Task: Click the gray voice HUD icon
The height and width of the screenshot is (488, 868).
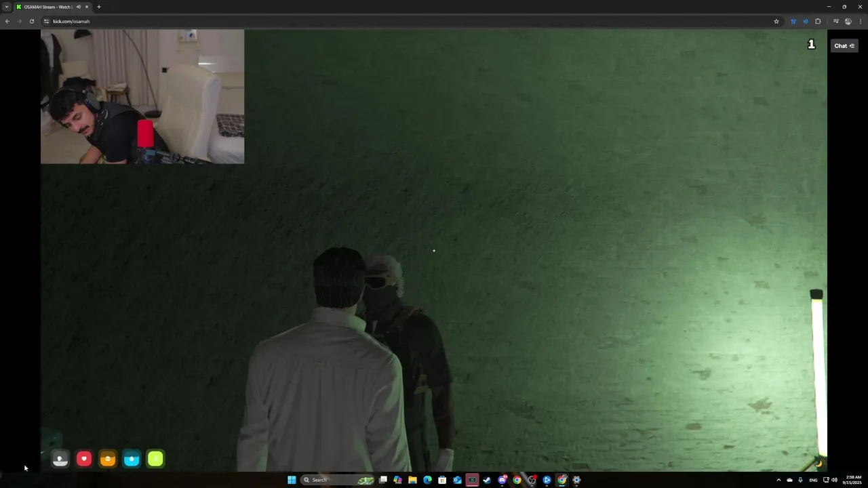Action: [x=60, y=459]
